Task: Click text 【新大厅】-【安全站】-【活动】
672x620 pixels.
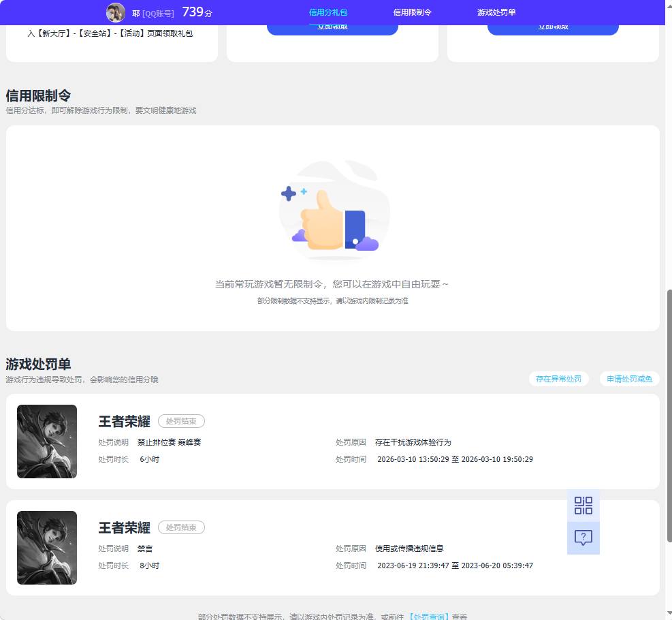Action: (89, 33)
